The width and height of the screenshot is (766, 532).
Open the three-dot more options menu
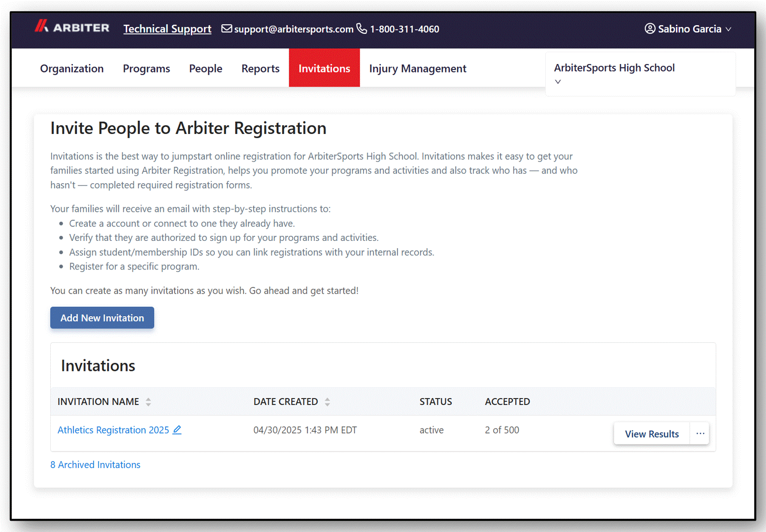[x=700, y=433]
